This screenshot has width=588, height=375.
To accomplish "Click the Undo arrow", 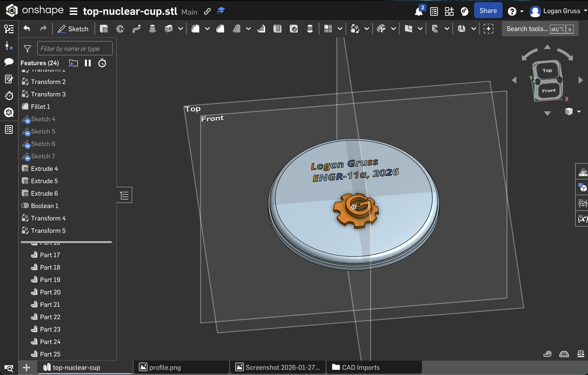I will tap(27, 29).
